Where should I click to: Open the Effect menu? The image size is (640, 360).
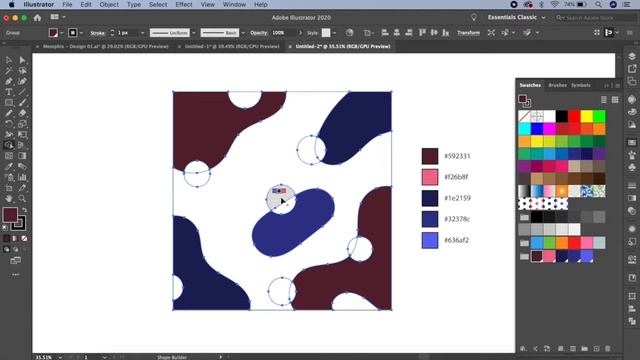(184, 4)
